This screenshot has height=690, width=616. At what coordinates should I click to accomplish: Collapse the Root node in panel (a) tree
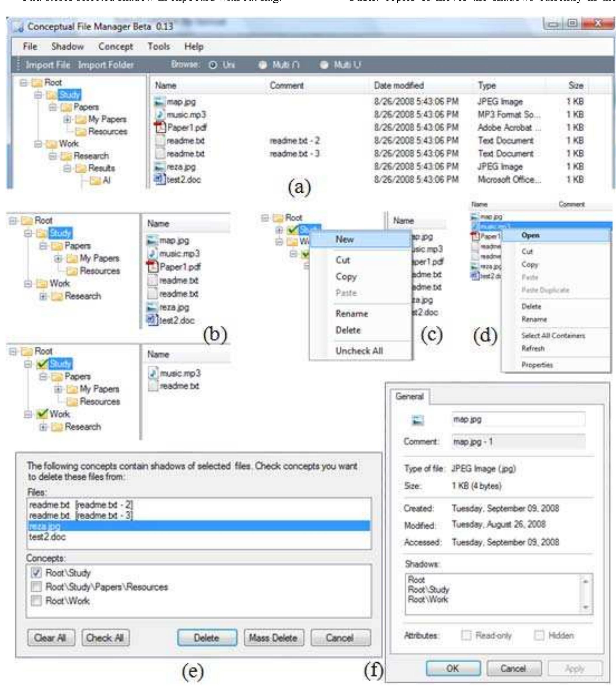tap(23, 83)
